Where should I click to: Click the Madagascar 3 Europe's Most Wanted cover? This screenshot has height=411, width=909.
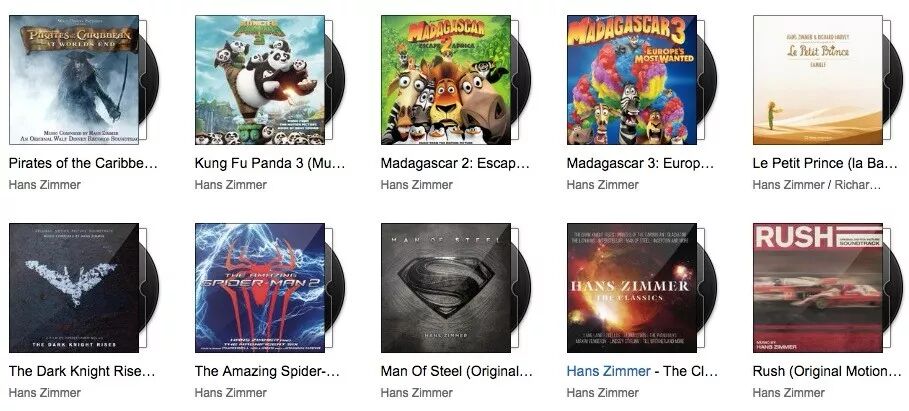coord(632,79)
